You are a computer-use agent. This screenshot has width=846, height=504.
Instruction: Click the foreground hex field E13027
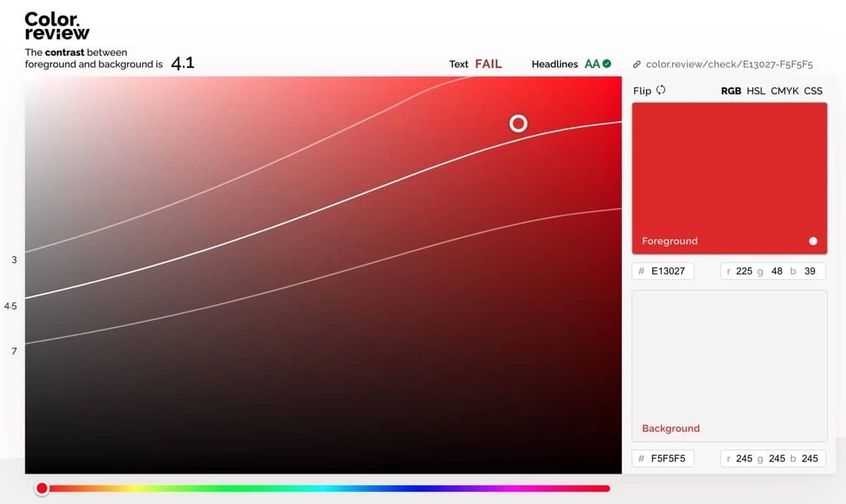668,271
